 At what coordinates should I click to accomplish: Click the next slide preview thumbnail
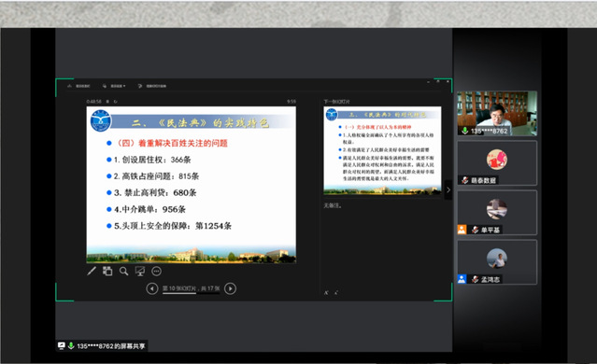click(x=382, y=150)
